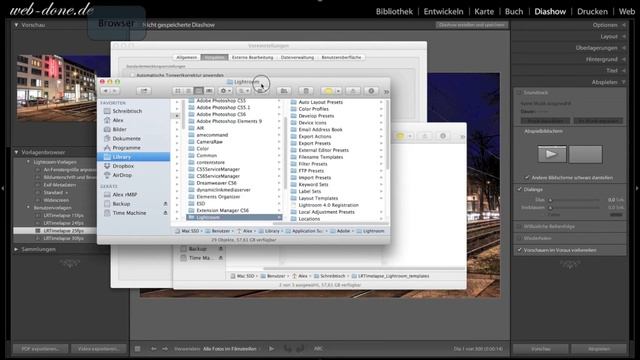Viewport: 640px width, 360px height.
Task: Select Lightroom 4.0 Registration file
Action: click(x=329, y=205)
